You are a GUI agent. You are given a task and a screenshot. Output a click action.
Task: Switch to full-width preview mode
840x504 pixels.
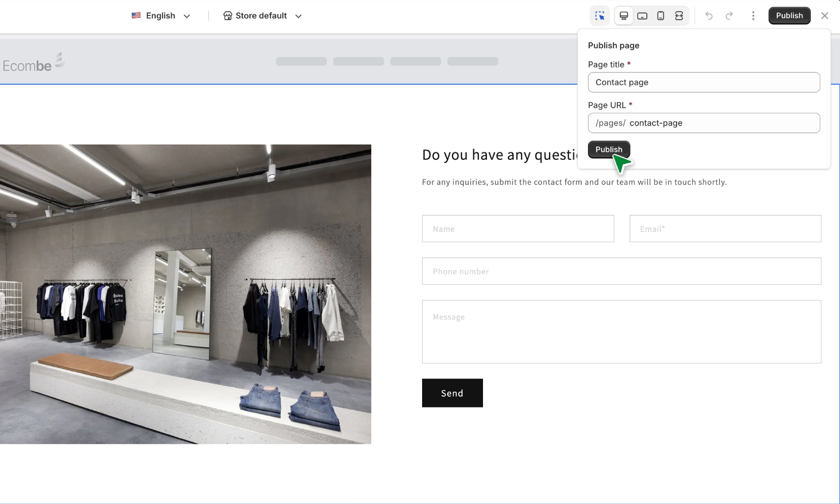coord(679,16)
